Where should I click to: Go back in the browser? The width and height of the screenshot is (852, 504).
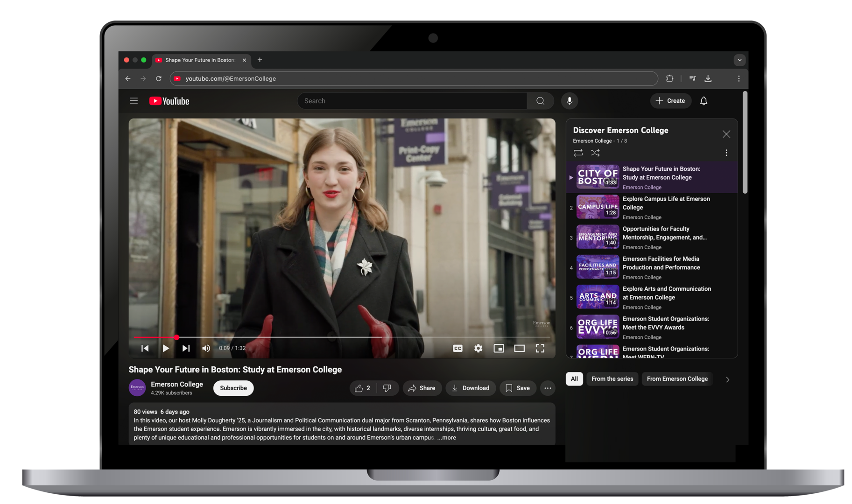tap(128, 78)
